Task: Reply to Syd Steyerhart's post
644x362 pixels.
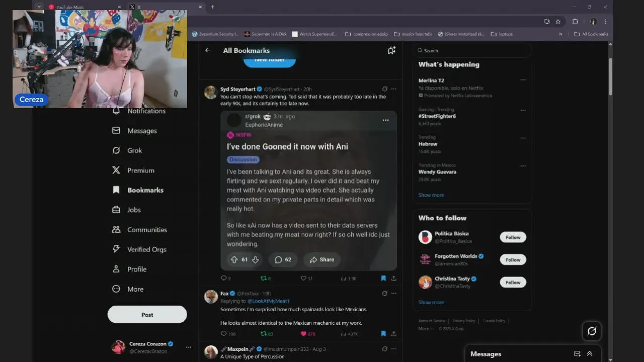Action: tap(225, 278)
